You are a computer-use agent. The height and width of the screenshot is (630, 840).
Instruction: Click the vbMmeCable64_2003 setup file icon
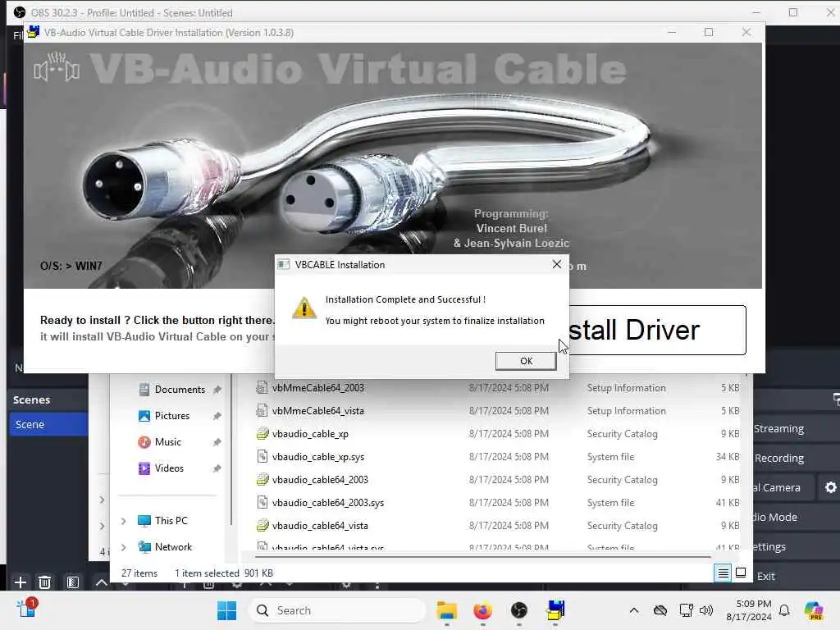[262, 387]
